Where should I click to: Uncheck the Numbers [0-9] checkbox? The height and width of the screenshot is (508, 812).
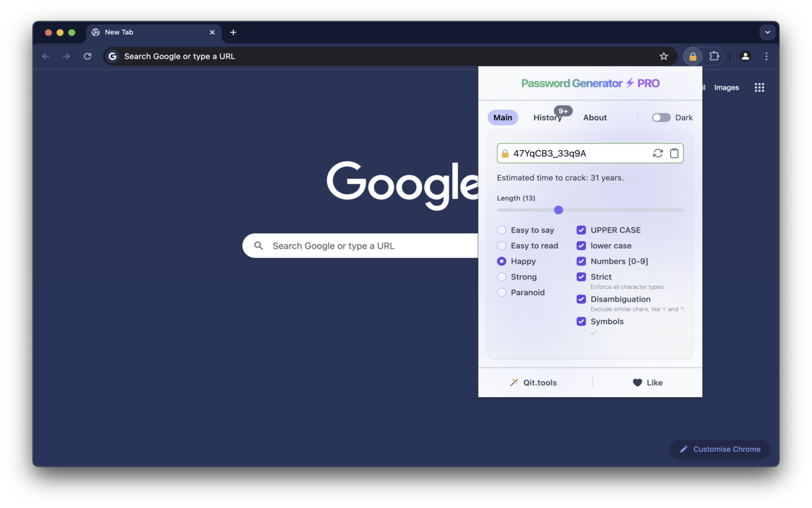pos(581,261)
